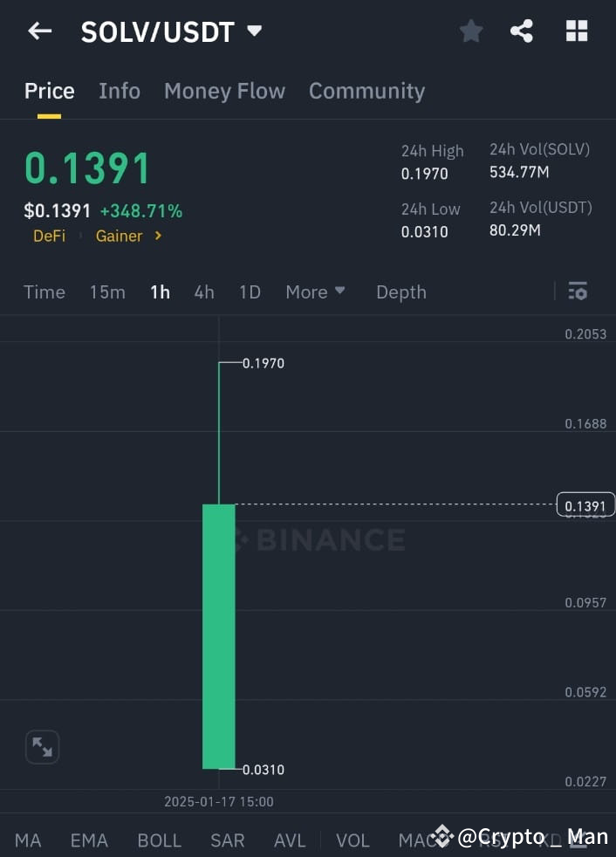This screenshot has height=857, width=616.
Task: View the Depth chart
Action: click(x=400, y=291)
